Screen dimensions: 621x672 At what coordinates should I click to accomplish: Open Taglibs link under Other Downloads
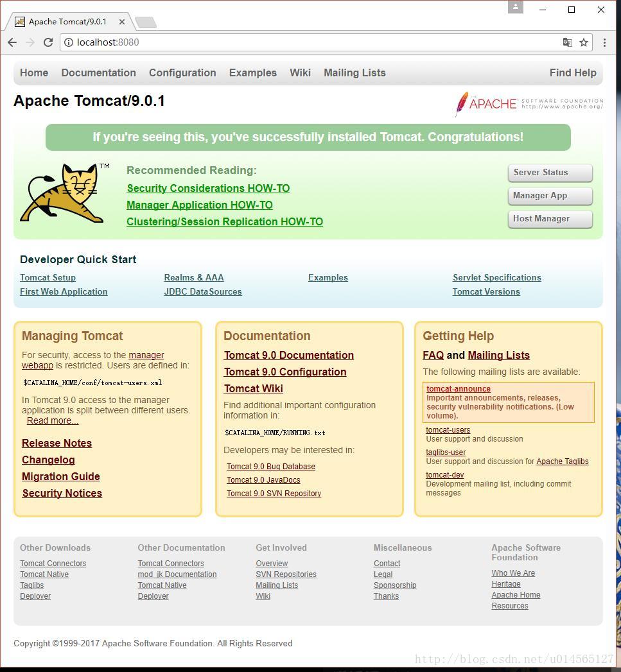[x=31, y=585]
